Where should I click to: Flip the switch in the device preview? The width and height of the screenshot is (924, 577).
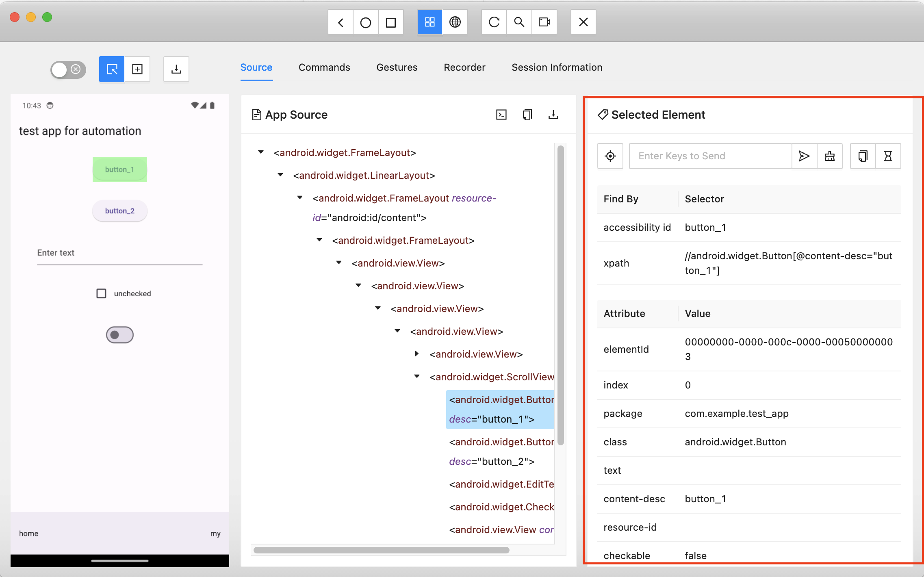[119, 335]
